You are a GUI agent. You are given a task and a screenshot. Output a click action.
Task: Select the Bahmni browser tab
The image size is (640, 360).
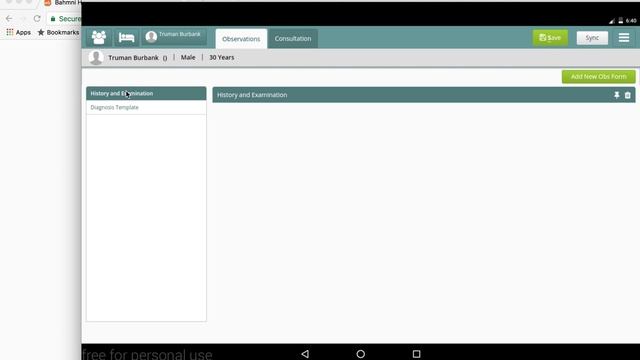62,3
